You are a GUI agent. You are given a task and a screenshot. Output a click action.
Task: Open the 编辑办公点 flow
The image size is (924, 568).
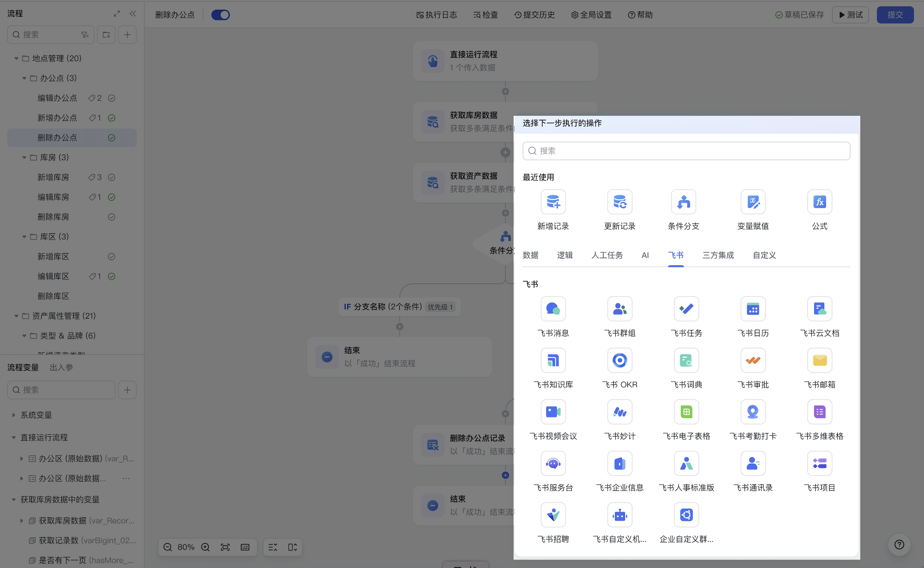[57, 98]
